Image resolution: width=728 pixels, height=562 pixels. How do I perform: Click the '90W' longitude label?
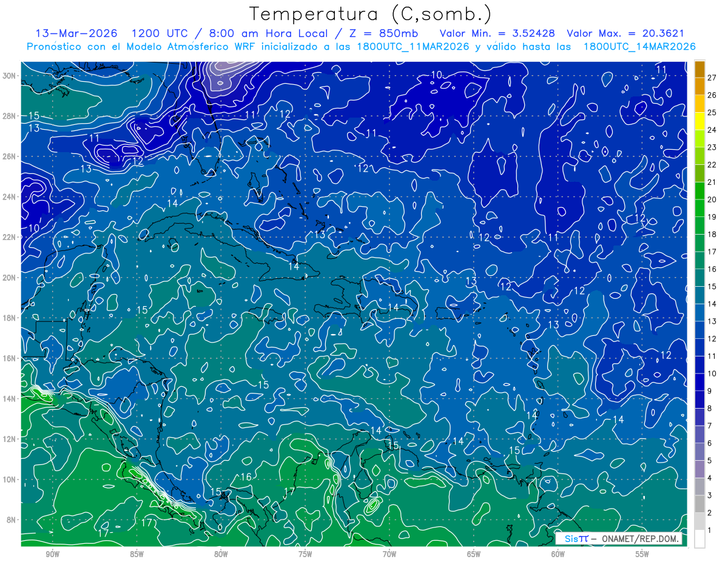52,554
